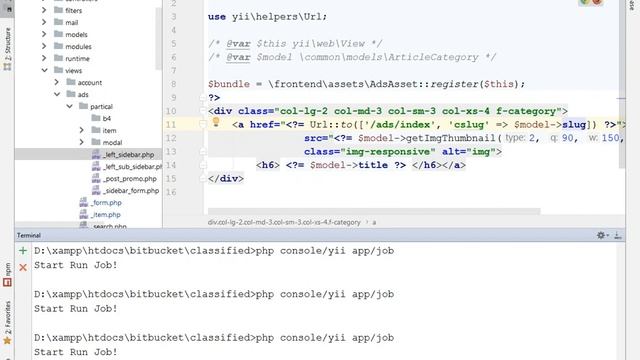This screenshot has width=640, height=360.
Task: Open the Favorites tool window tab
Action: pos(7,323)
